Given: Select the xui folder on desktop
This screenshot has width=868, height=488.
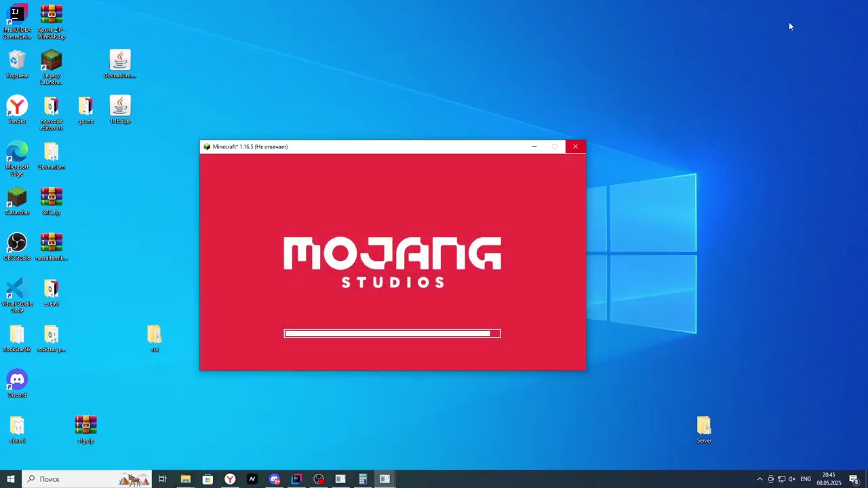Looking at the screenshot, I should coord(155,338).
